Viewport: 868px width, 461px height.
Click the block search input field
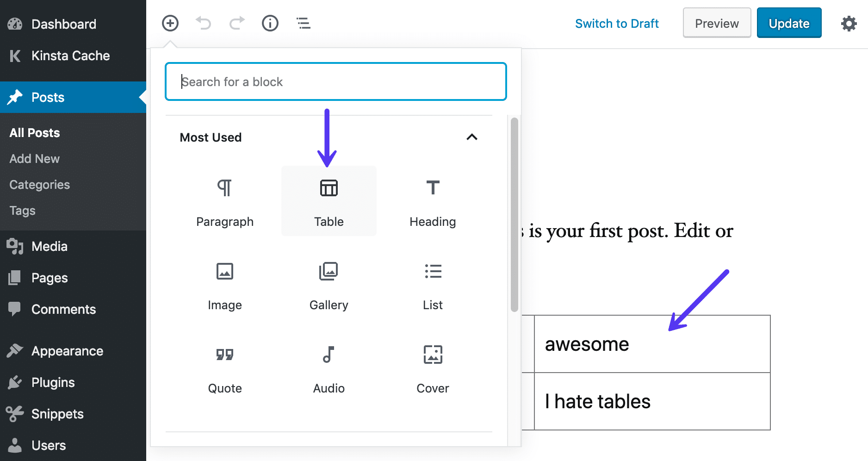[x=336, y=81]
